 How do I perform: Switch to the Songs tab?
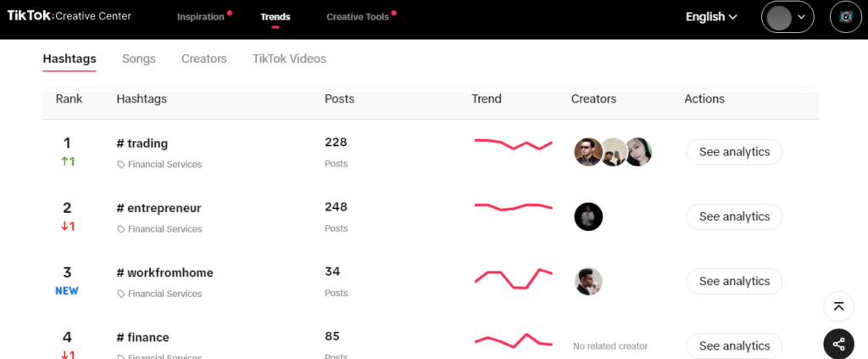[x=139, y=59]
